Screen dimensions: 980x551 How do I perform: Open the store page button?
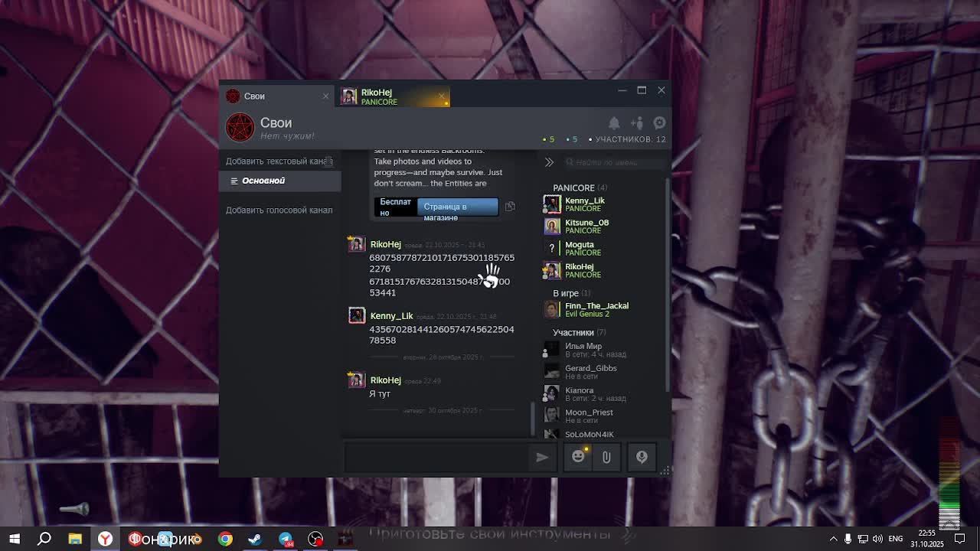tap(457, 207)
